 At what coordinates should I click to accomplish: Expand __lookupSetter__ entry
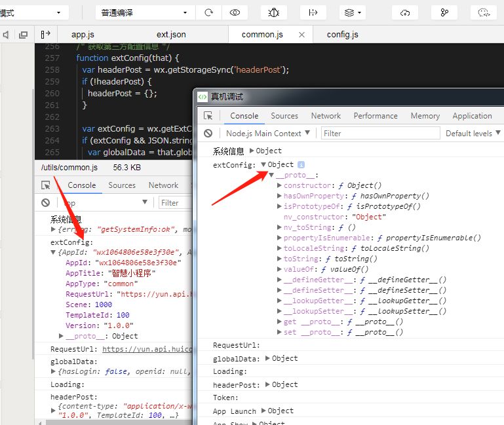tap(279, 311)
